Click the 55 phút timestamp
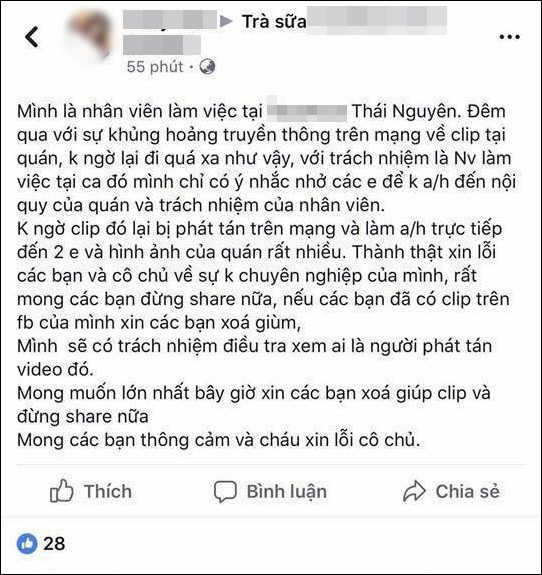Viewport: 542px width, 575px height. [154, 67]
